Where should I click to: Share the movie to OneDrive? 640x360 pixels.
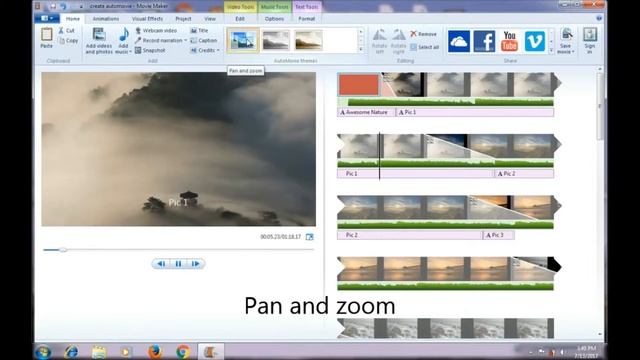coord(459,41)
